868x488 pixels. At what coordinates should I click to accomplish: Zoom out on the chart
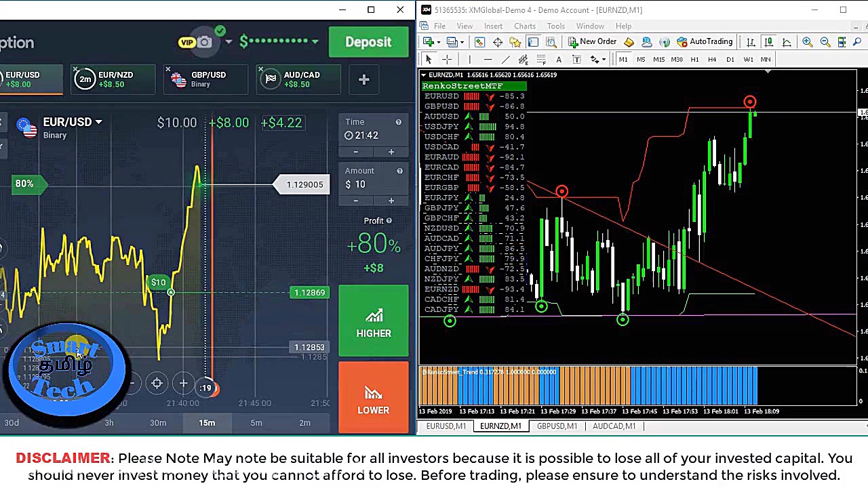pos(825,42)
